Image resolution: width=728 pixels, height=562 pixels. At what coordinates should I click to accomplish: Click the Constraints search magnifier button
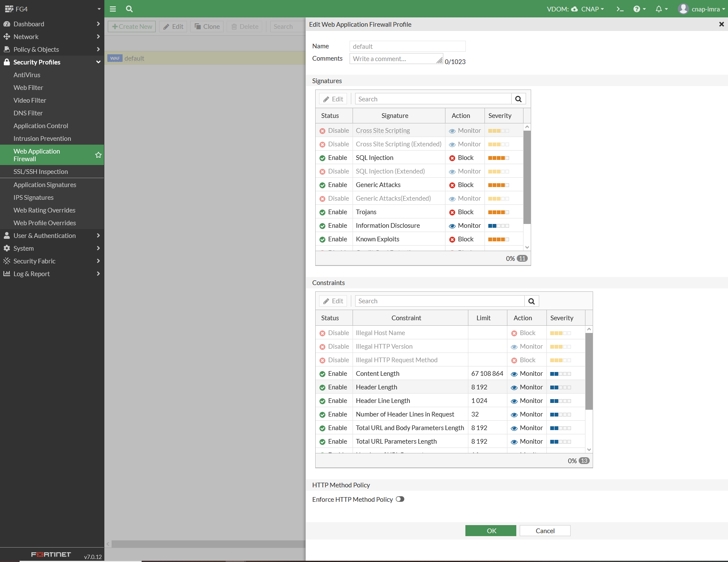[x=532, y=301]
